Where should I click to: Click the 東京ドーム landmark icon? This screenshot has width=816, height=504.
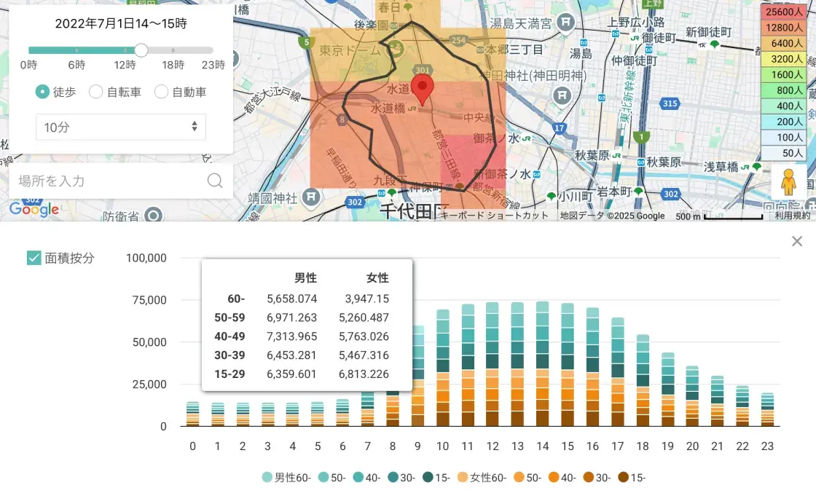coord(396,50)
